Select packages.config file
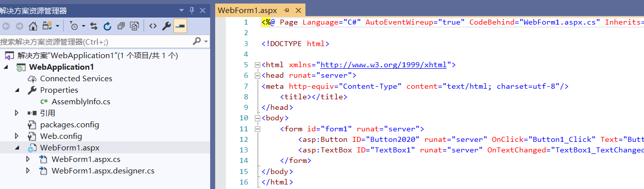 tap(70, 125)
